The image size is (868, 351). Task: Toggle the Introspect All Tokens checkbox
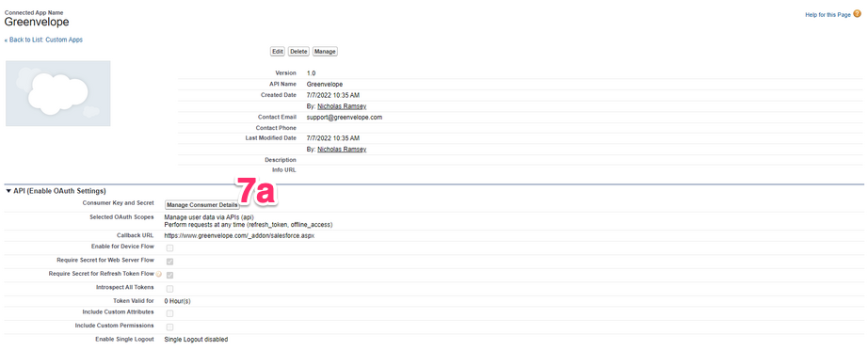coord(170,289)
